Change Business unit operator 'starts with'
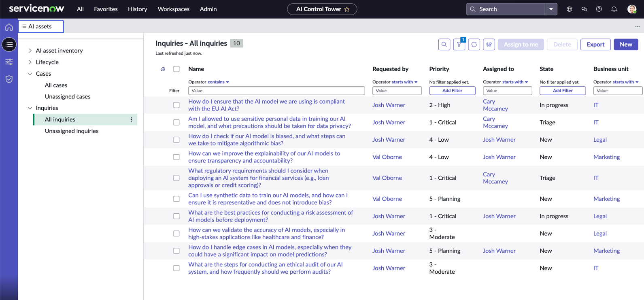Image resolution: width=644 pixels, height=300 pixels. (x=625, y=82)
